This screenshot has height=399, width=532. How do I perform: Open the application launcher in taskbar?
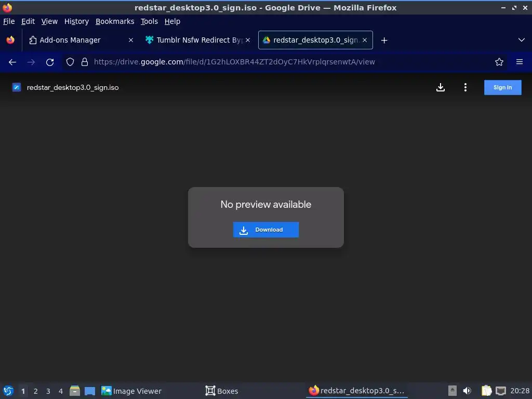[8, 391]
